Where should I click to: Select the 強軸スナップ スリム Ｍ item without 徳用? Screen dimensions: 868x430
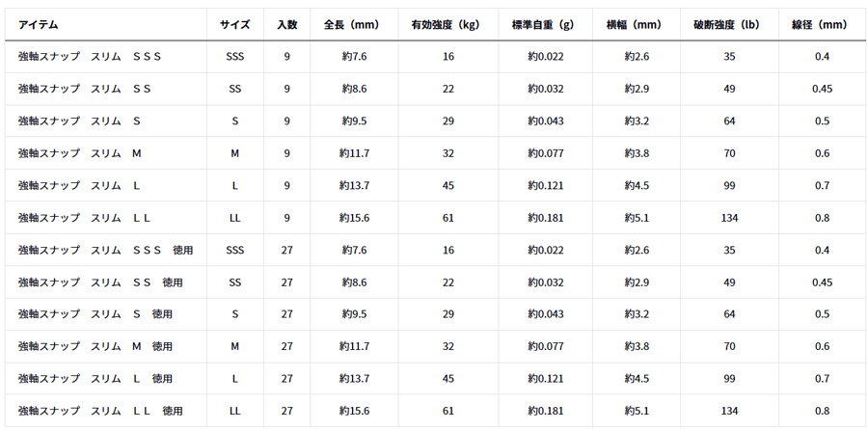80,153
